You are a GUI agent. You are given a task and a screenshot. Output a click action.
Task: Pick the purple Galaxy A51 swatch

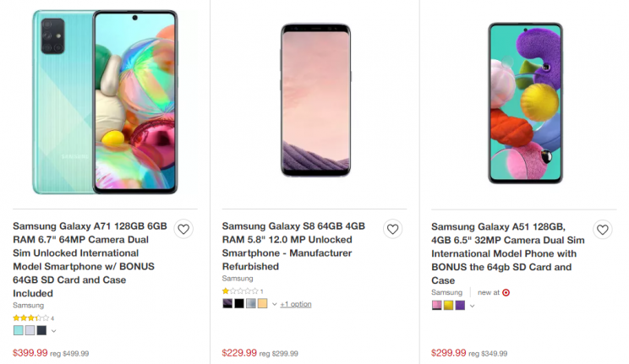pos(460,306)
